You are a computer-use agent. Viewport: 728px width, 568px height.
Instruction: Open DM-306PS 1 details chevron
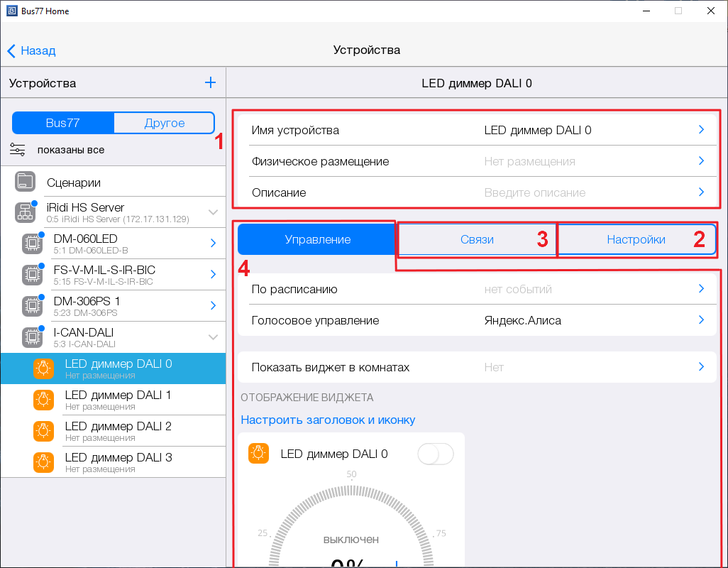click(213, 305)
